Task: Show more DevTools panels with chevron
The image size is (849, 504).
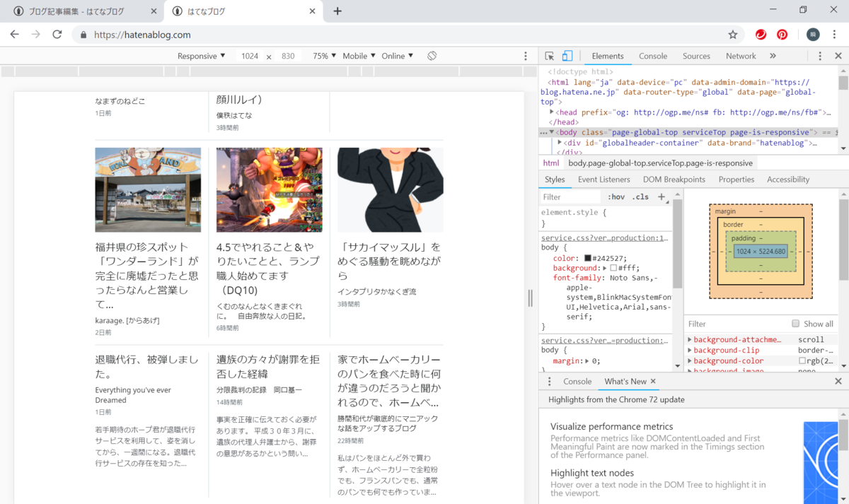Action: pyautogui.click(x=773, y=56)
